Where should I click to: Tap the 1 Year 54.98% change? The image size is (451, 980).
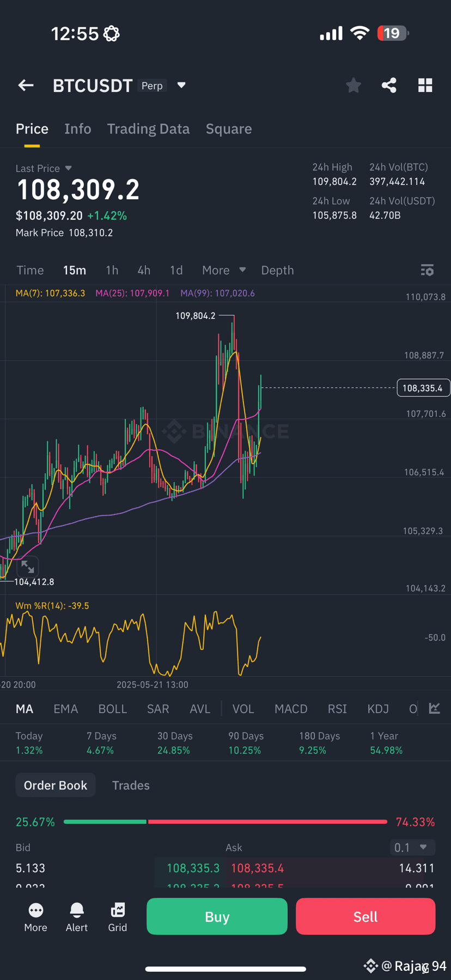tap(386, 743)
